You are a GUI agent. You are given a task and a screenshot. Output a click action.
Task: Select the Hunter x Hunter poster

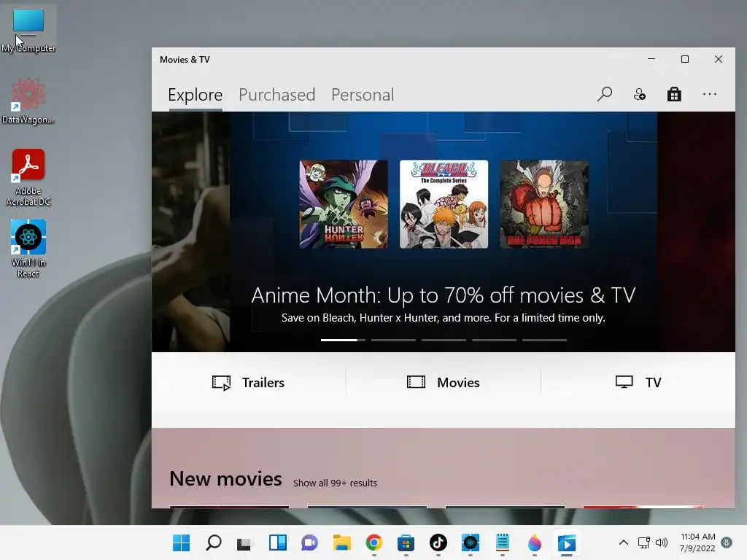pyautogui.click(x=344, y=204)
